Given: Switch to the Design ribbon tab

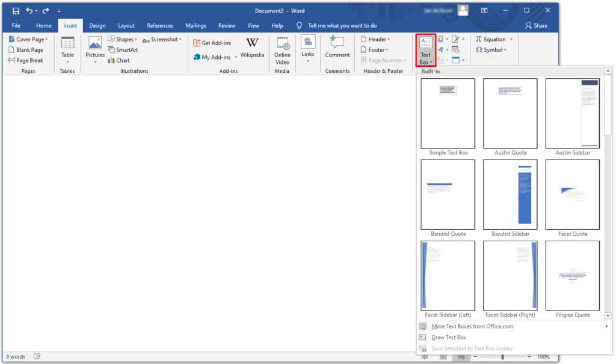Looking at the screenshot, I should click(97, 25).
